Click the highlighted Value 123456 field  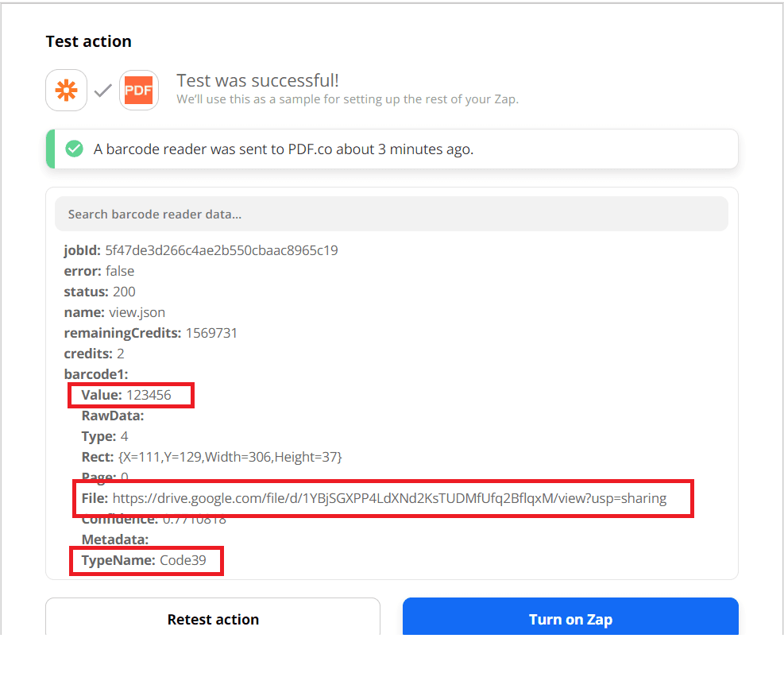coord(130,395)
